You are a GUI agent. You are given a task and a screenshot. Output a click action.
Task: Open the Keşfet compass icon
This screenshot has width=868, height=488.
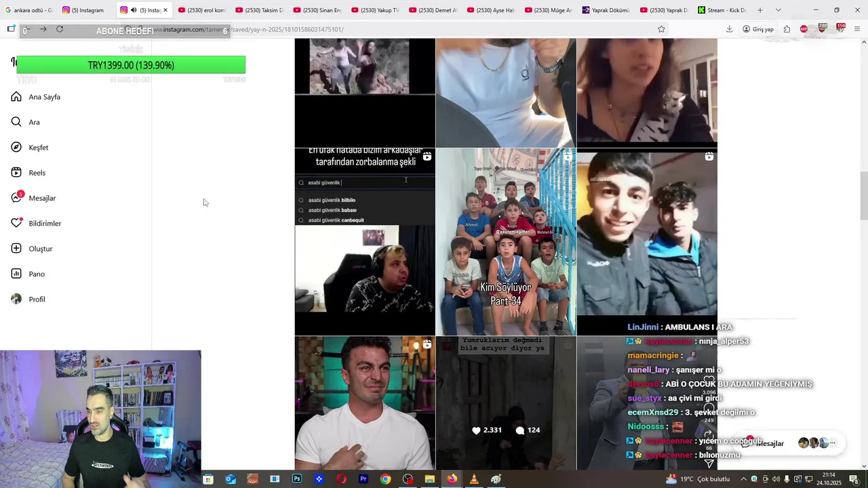tap(16, 147)
